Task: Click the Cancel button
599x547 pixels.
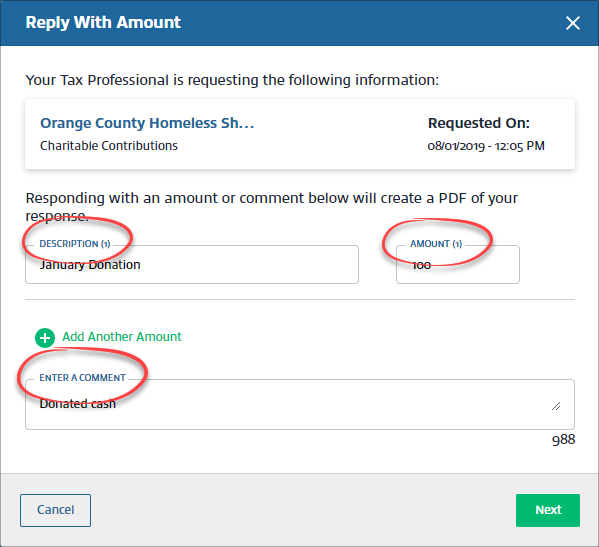Action: 55,510
